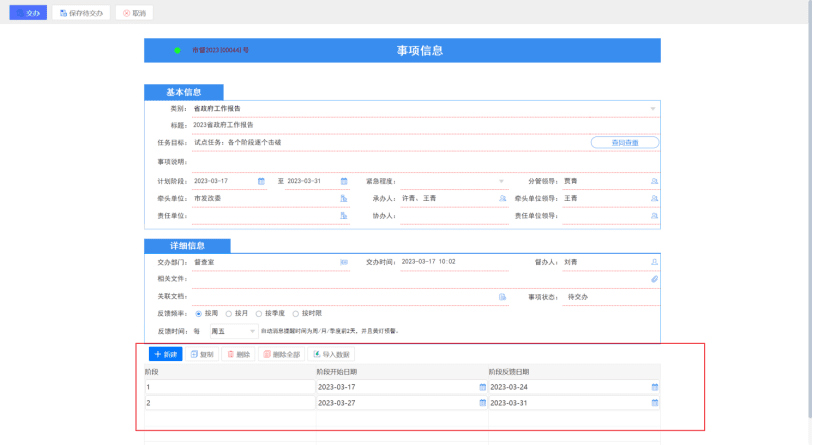This screenshot has height=445, width=813.
Task: Click the 详细信息 section tab
Action: pyautogui.click(x=187, y=246)
